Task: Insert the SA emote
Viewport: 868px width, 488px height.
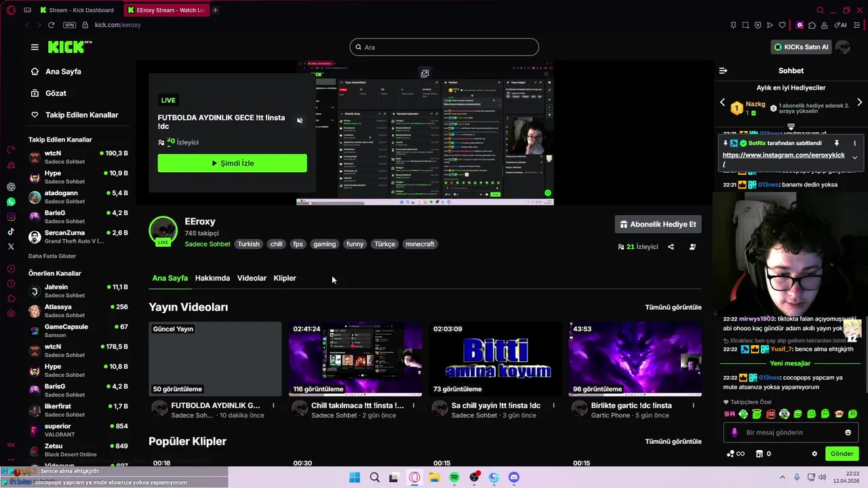Action: [x=730, y=414]
